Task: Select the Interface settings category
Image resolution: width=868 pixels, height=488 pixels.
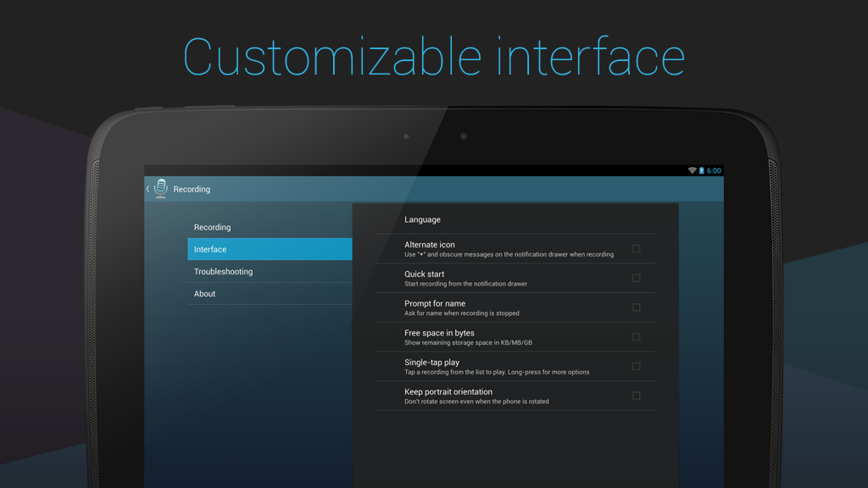Action: [270, 250]
